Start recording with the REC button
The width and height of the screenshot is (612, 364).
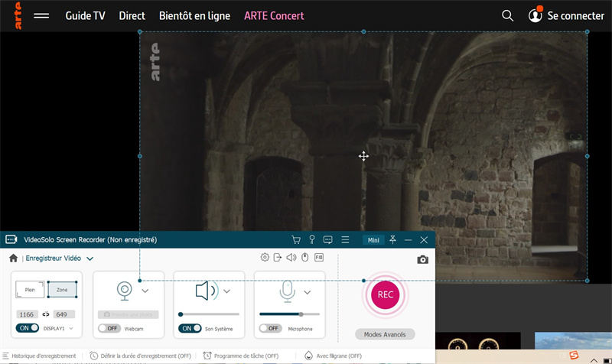point(385,294)
